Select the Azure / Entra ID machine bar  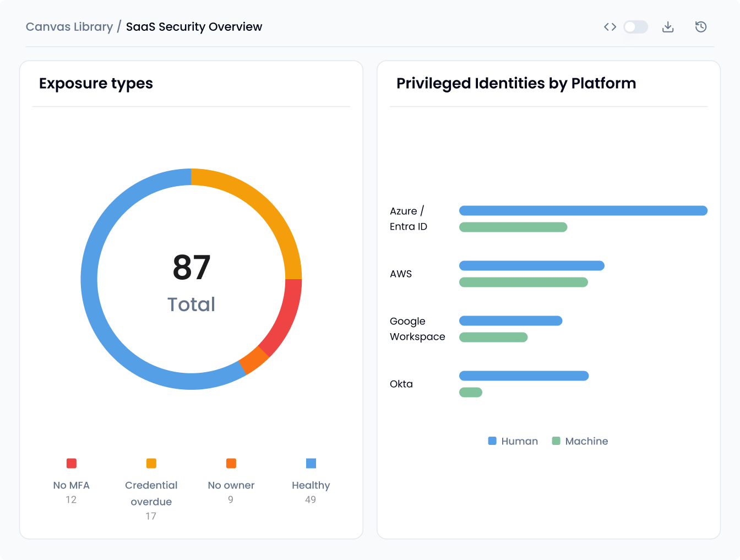coord(513,227)
